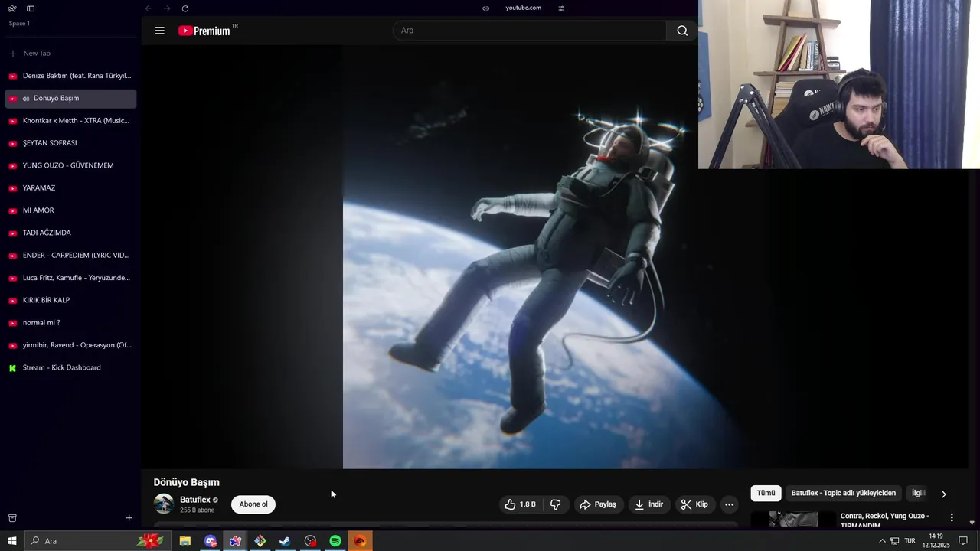Click the search magnifier button
980x551 pixels.
682,31
